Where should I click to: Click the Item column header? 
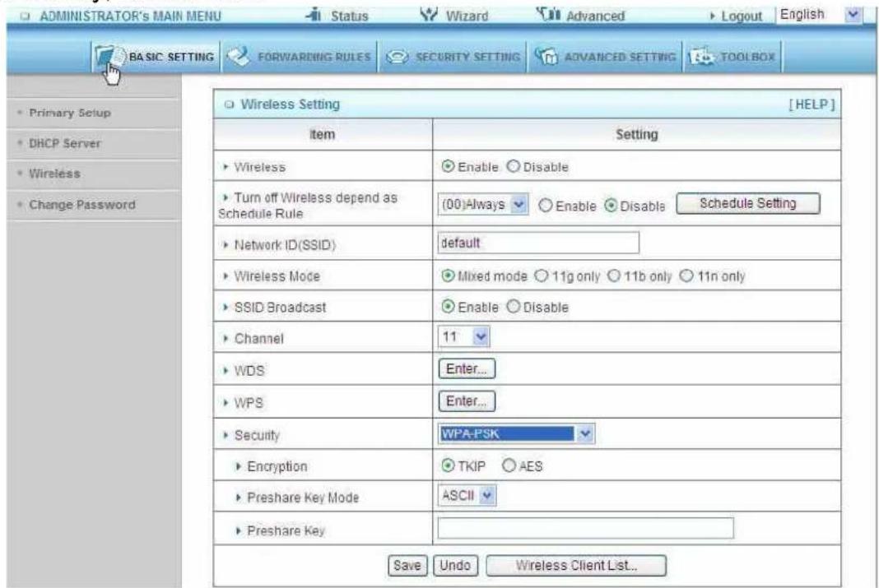pyautogui.click(x=322, y=134)
